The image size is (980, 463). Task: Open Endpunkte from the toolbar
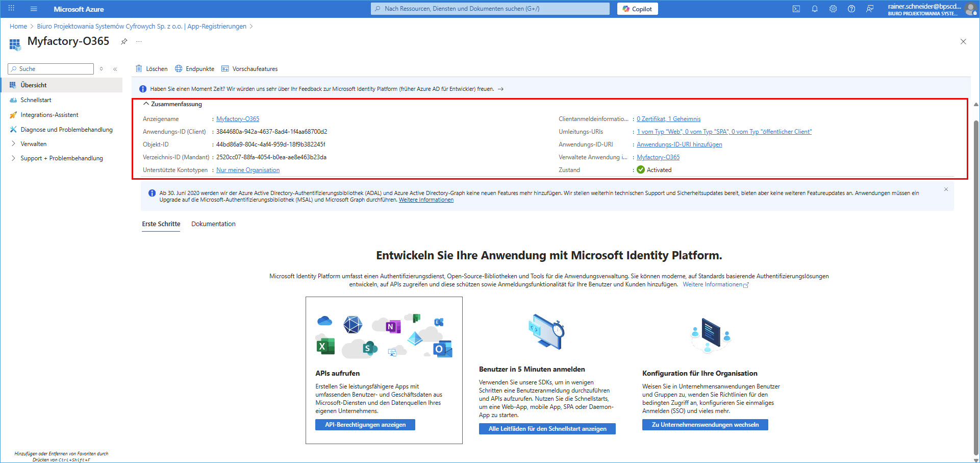[x=194, y=69]
